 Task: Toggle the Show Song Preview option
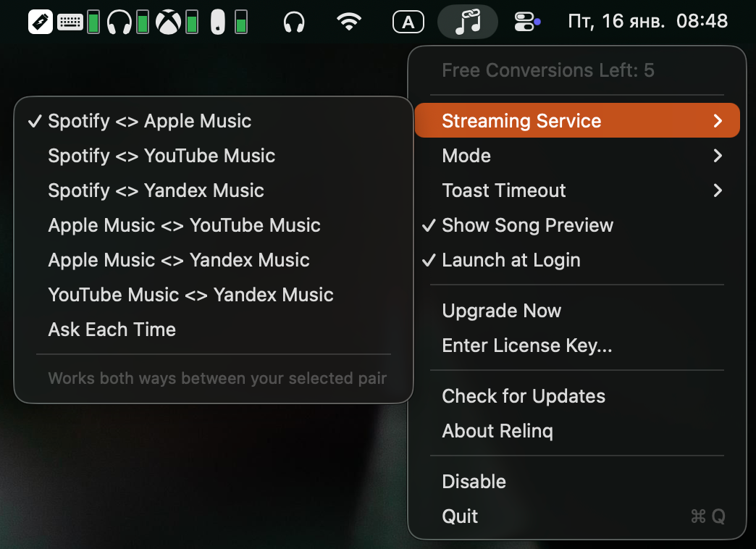(x=527, y=225)
